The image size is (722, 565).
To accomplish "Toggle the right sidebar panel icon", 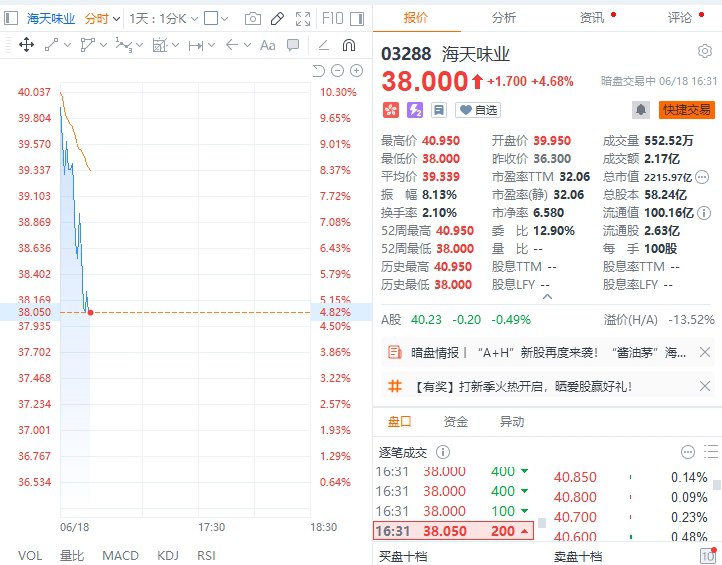I will tap(357, 18).
